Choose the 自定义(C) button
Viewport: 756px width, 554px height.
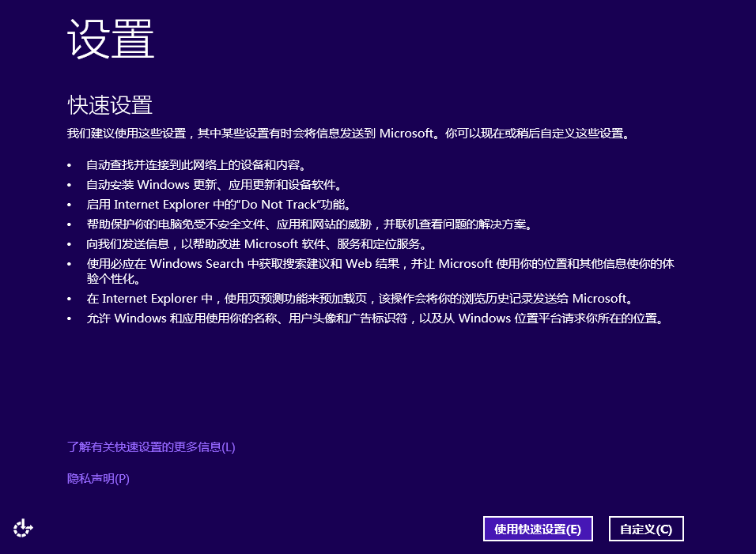point(646,530)
